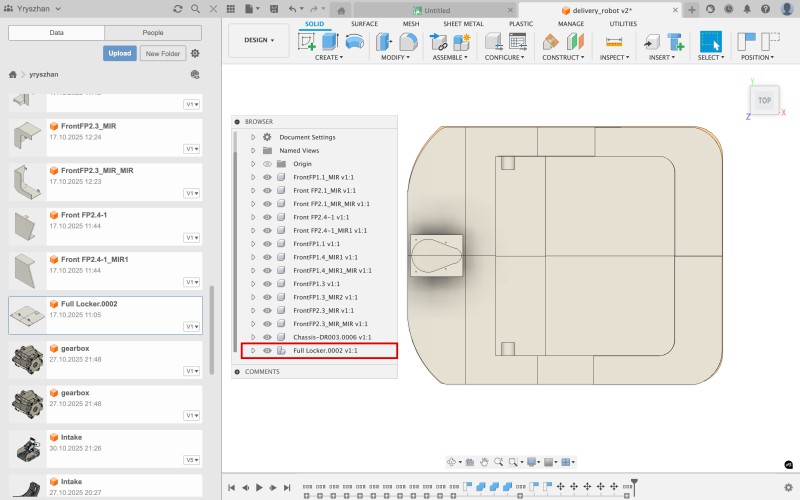Screen dimensions: 800x500
Task: Collapse the COMMENTS panel
Action: tap(237, 371)
